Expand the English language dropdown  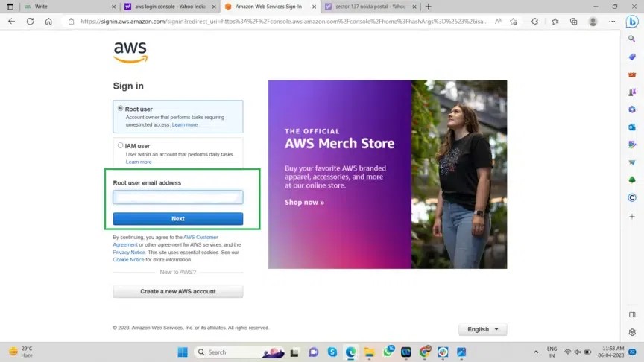point(482,329)
